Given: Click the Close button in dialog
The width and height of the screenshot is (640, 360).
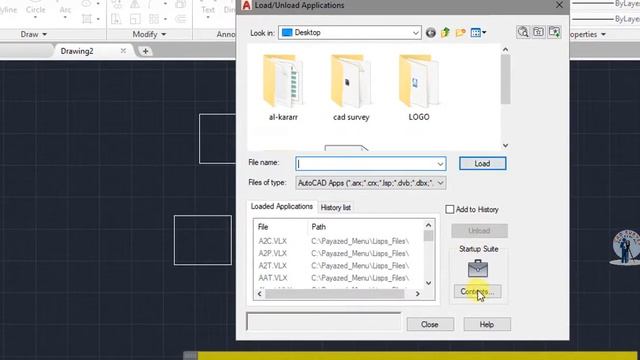Looking at the screenshot, I should (430, 324).
